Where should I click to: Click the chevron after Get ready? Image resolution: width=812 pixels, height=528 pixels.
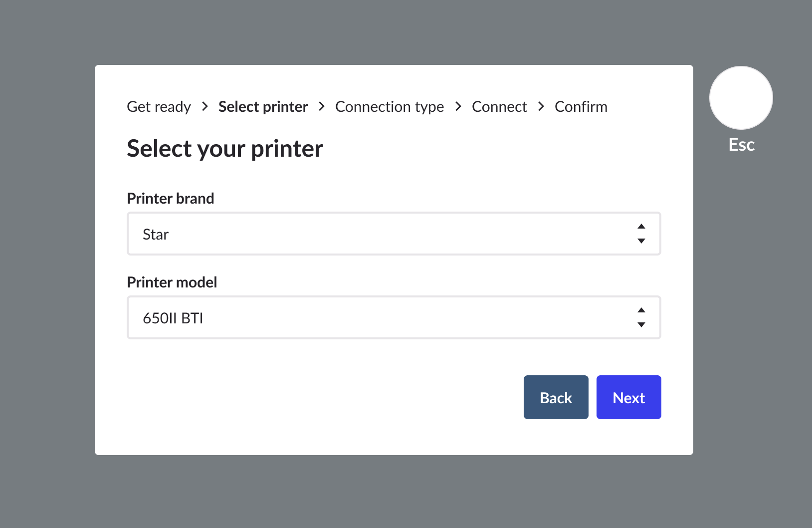(204, 106)
